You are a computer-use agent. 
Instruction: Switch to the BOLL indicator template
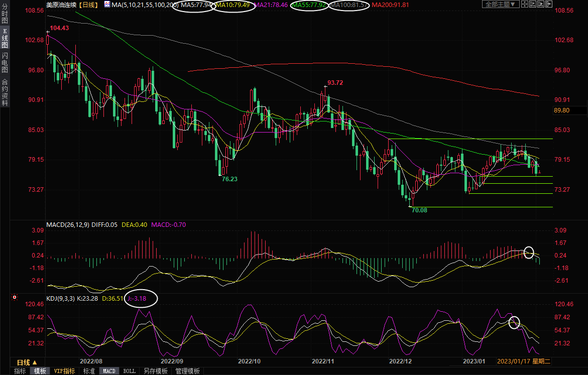coord(129,371)
